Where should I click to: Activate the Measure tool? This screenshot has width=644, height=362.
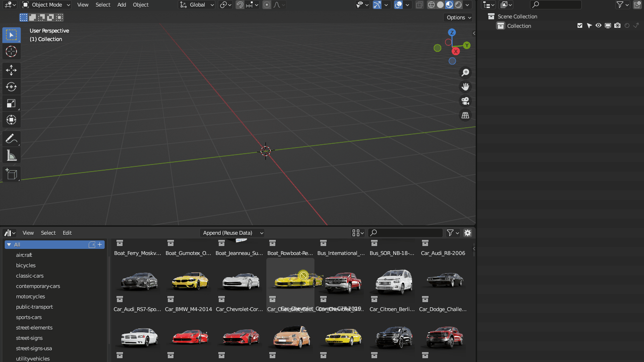pos(11,155)
